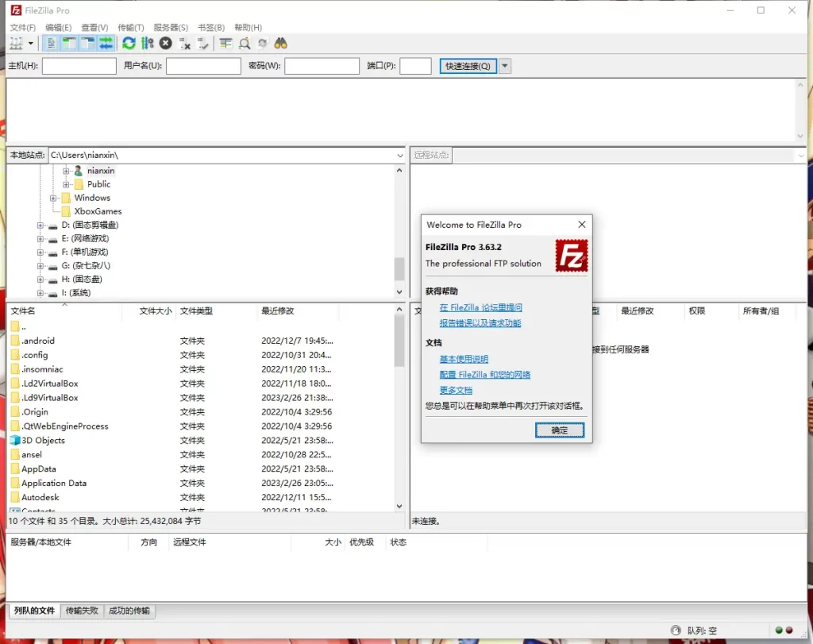The image size is (813, 644).
Task: Click the disconnect from server icon
Action: click(x=184, y=44)
